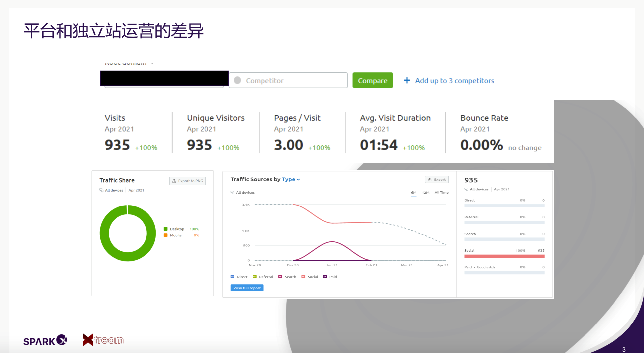Image resolution: width=644 pixels, height=353 pixels.
Task: Click the Search traffic bar
Action: coord(504,239)
